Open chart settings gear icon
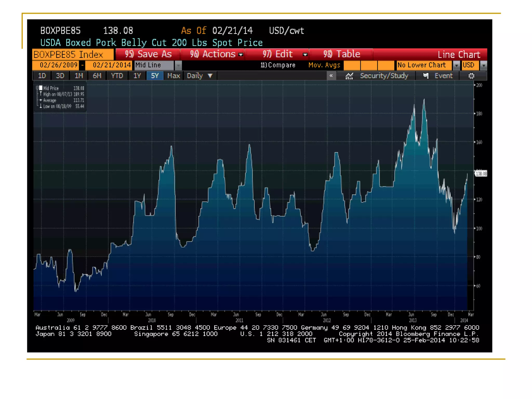 [471, 76]
